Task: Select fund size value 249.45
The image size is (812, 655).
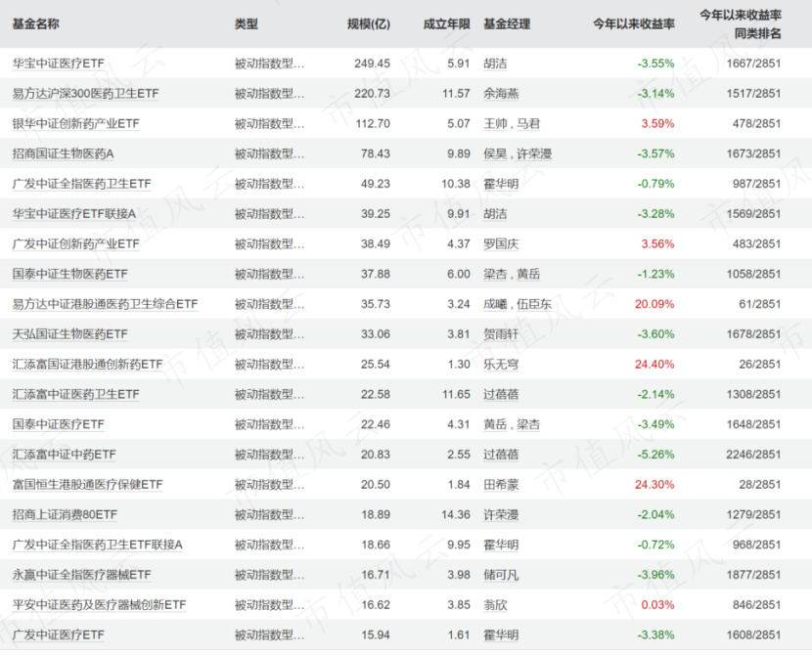Action: coord(373,64)
